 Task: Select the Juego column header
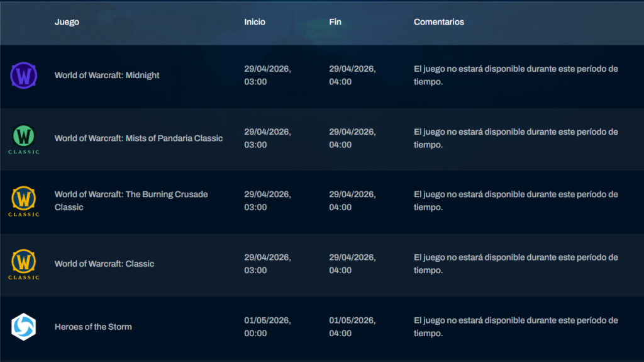pos(67,22)
